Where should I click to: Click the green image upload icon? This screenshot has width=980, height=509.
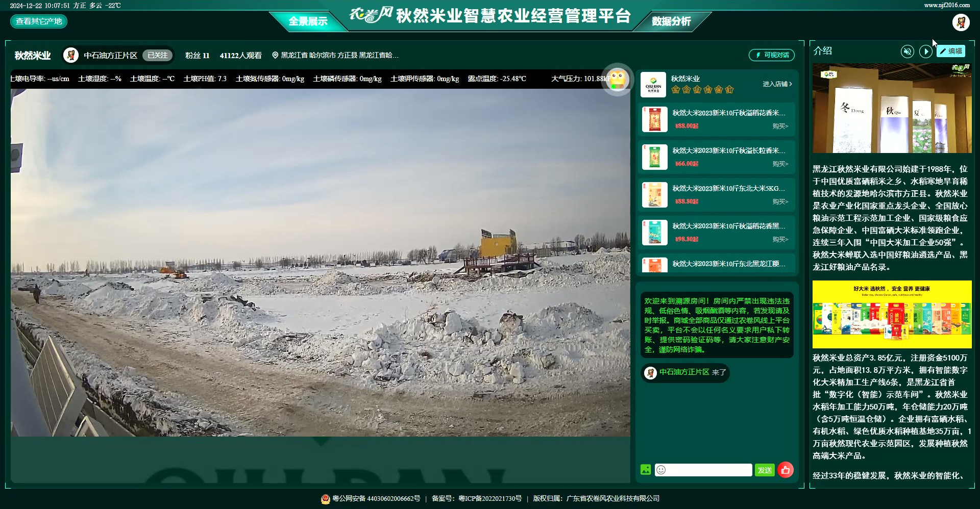tap(646, 470)
